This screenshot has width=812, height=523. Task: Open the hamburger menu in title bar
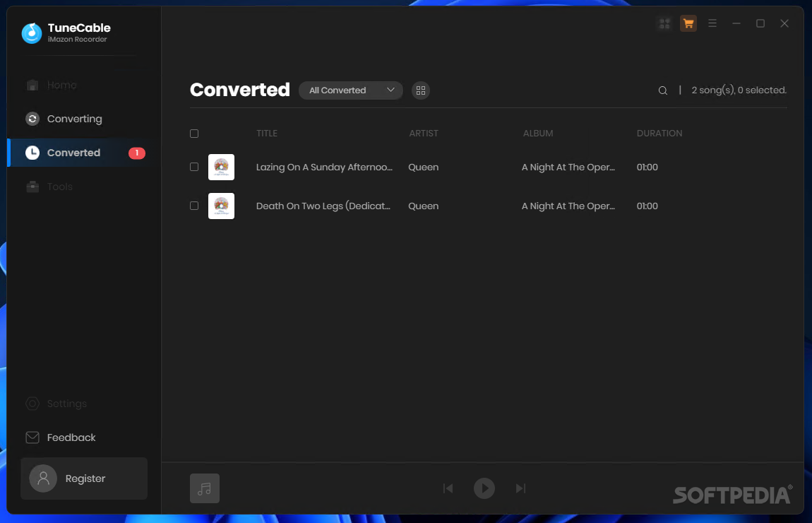point(712,23)
